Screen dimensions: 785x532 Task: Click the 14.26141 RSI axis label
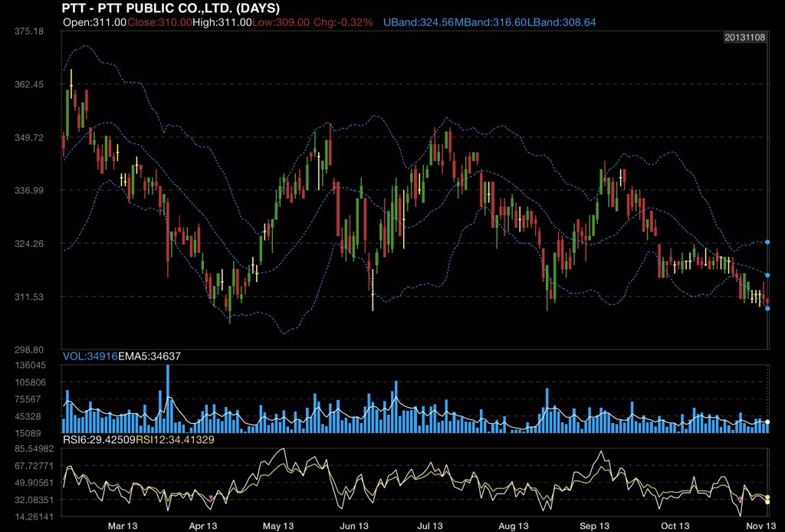(x=34, y=517)
